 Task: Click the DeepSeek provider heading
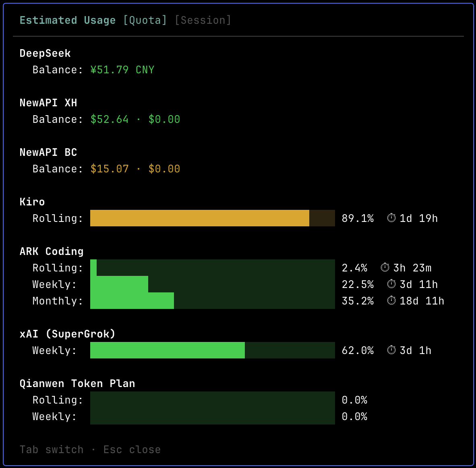pyautogui.click(x=45, y=54)
